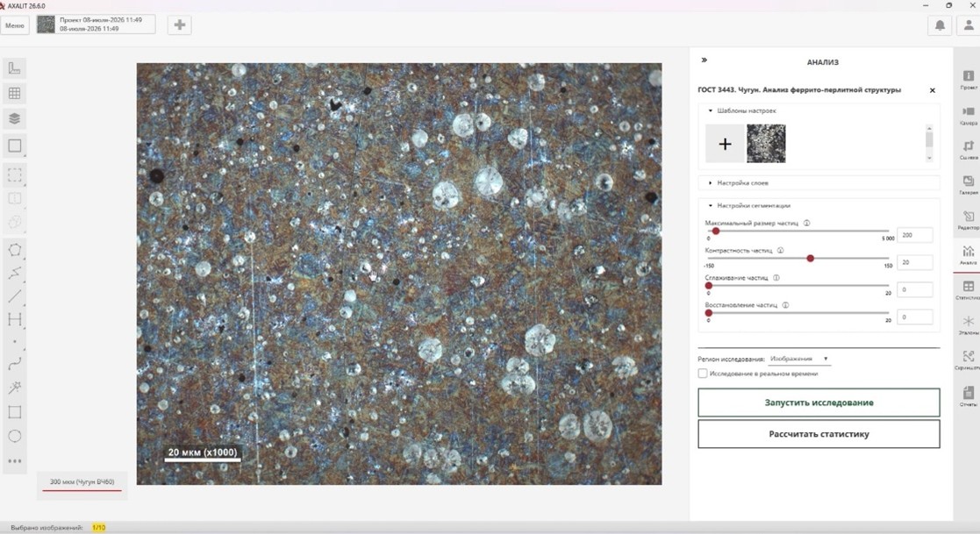Click Восстановление частиц value field
This screenshot has height=534, width=980.
pos(914,317)
